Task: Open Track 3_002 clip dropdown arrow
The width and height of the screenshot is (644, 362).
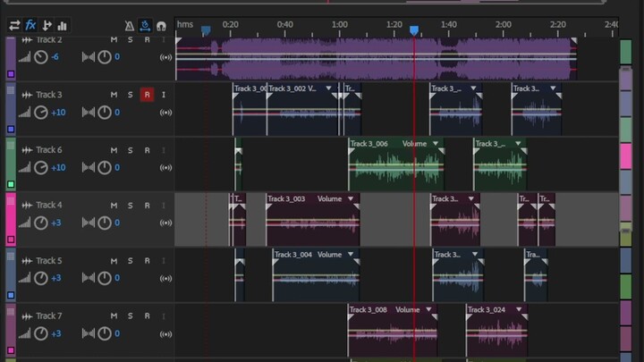Action: click(x=328, y=88)
